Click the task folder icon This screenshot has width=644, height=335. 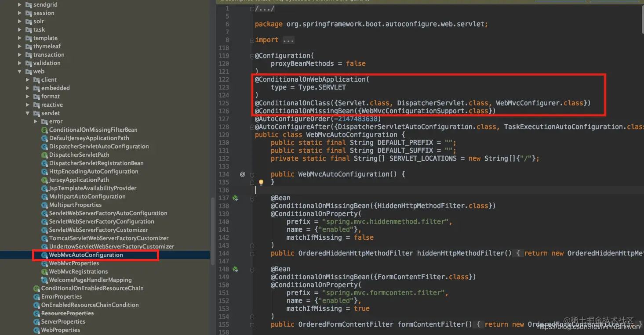(x=29, y=30)
